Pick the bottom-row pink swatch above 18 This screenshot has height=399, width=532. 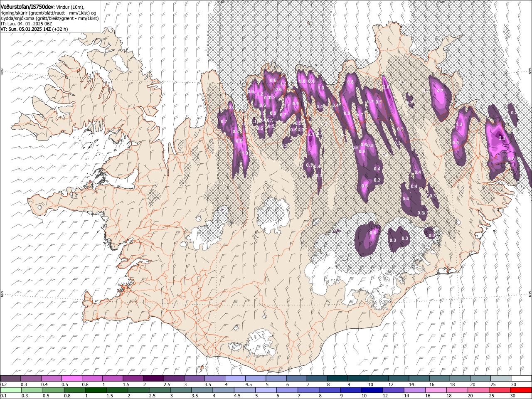tap(457, 390)
